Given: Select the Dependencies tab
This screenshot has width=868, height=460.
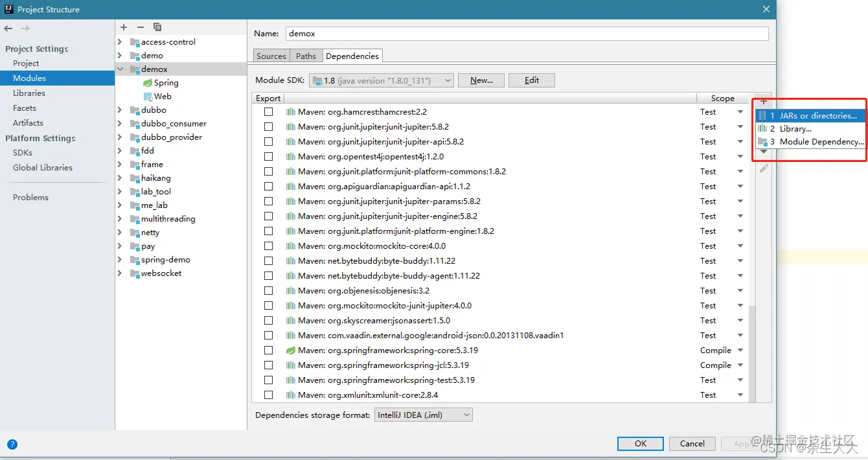Looking at the screenshot, I should (x=352, y=56).
